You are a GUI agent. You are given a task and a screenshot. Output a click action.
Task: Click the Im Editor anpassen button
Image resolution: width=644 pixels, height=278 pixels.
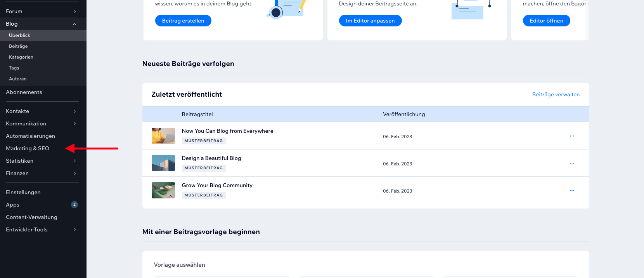point(370,21)
